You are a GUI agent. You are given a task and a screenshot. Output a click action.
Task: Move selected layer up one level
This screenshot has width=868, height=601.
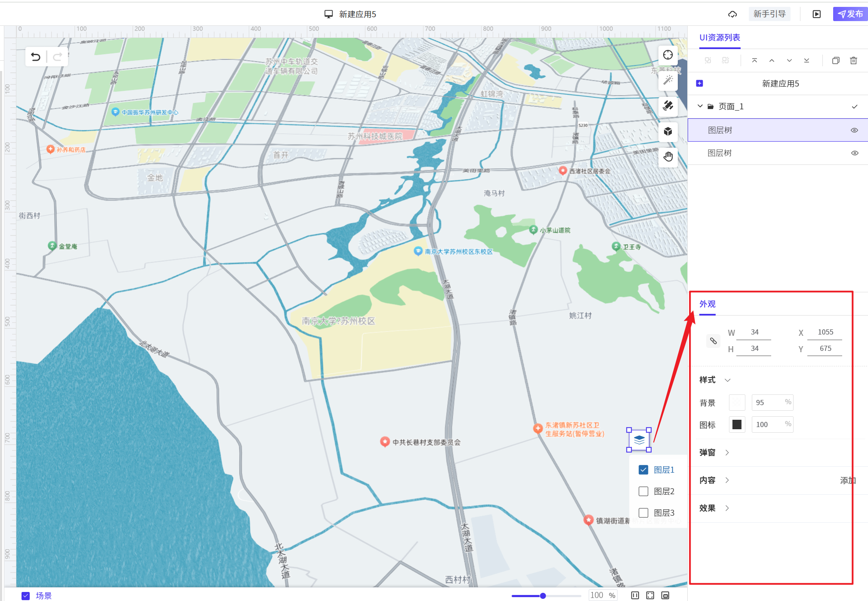click(x=772, y=61)
